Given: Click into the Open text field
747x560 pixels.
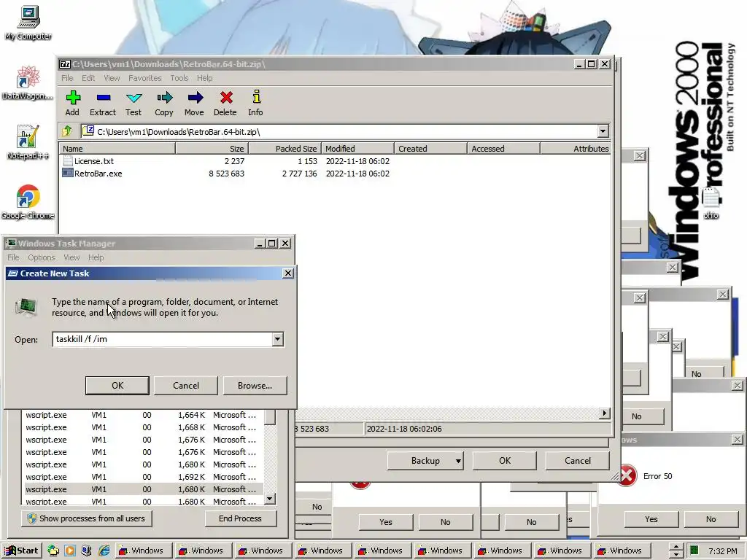Looking at the screenshot, I should pyautogui.click(x=163, y=339).
